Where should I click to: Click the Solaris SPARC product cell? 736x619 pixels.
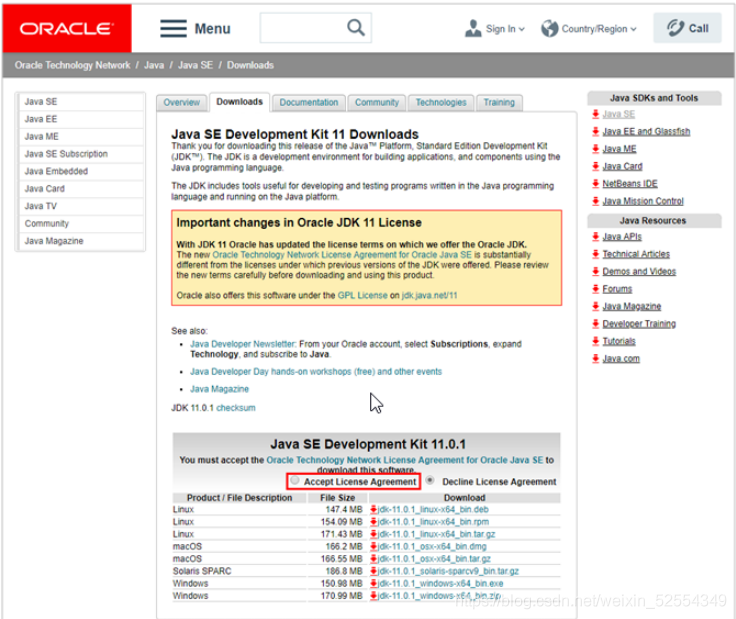pos(202,571)
